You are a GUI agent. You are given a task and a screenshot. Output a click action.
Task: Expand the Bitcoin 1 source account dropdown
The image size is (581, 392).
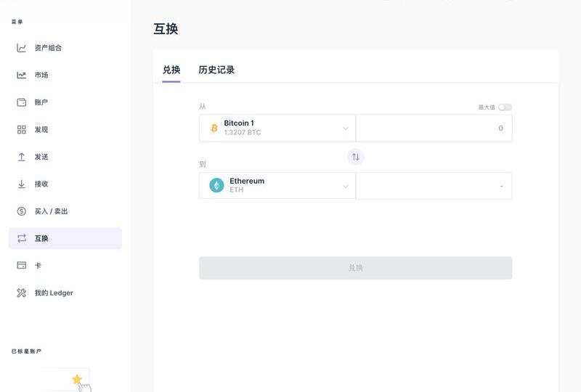pos(346,128)
